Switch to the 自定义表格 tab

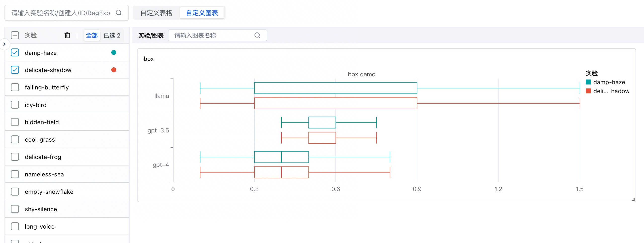156,13
